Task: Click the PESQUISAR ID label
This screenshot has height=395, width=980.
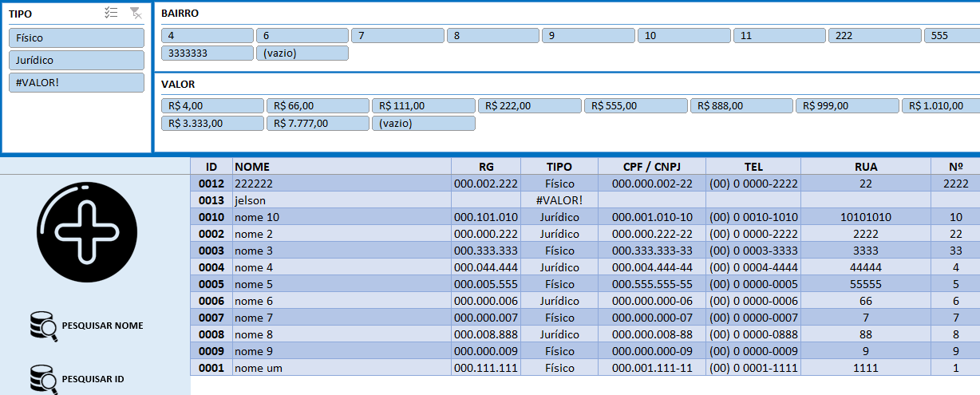Action: (x=93, y=379)
